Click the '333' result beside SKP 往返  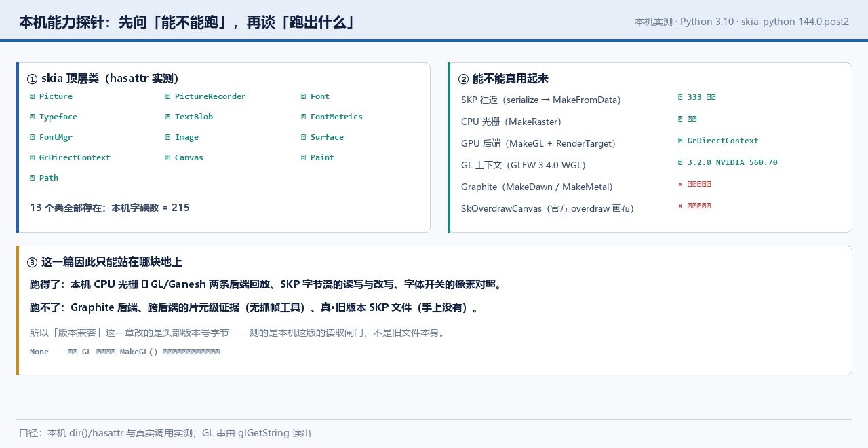(x=696, y=97)
